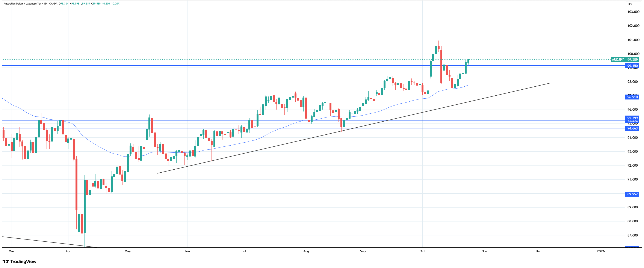644x268 pixels.
Task: Click the 99.150 horizontal line price label
Action: pyautogui.click(x=632, y=66)
